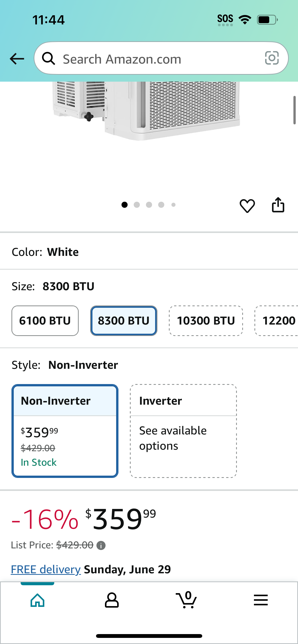Choose the Non-Inverter style card
This screenshot has height=644, width=298.
coord(65,431)
